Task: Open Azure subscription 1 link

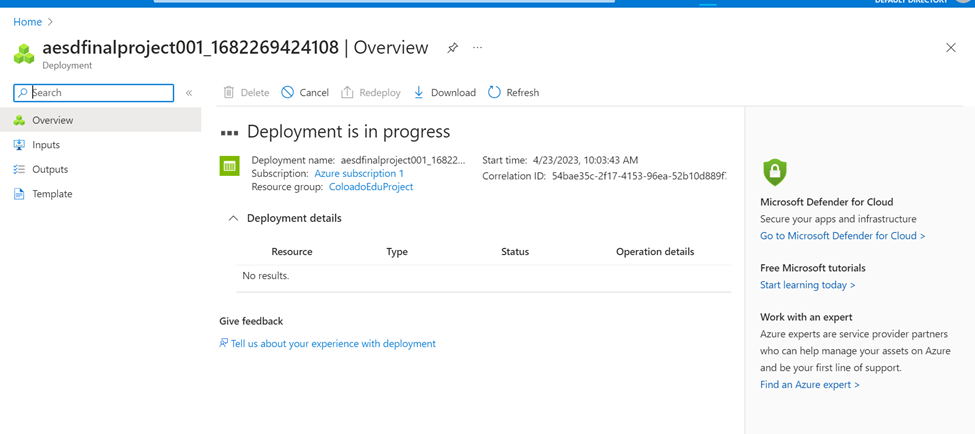Action: tap(359, 173)
